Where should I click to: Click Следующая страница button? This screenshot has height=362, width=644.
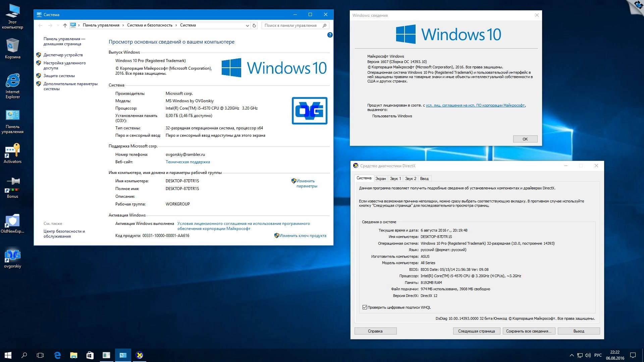click(x=476, y=331)
